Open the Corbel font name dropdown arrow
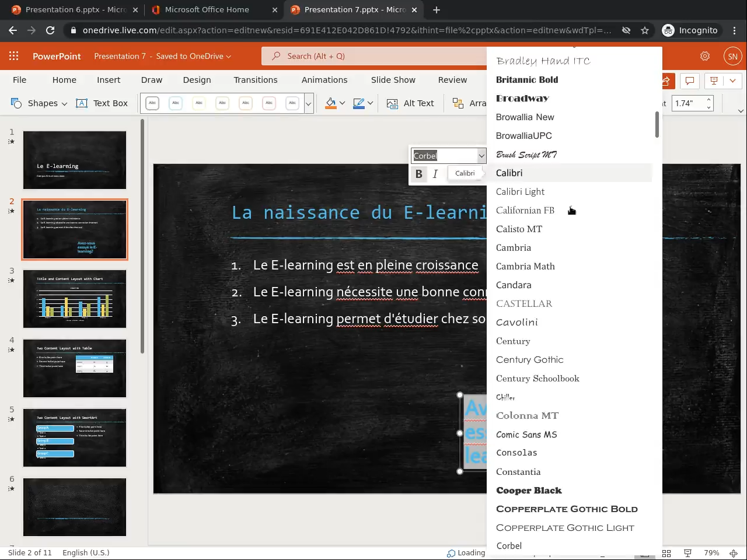The width and height of the screenshot is (747, 560). [x=481, y=156]
